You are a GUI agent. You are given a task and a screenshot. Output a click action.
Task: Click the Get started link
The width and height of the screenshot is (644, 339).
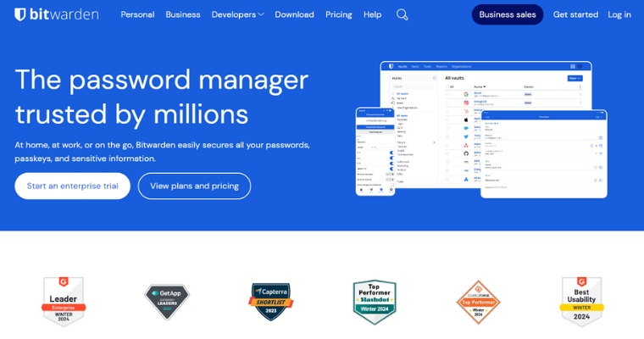(575, 14)
